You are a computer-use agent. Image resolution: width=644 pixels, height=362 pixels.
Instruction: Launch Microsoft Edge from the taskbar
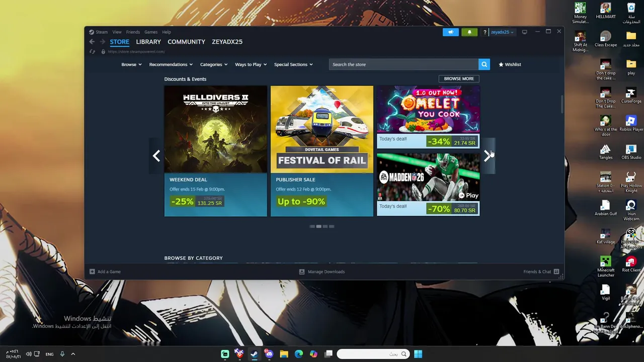[299, 354]
